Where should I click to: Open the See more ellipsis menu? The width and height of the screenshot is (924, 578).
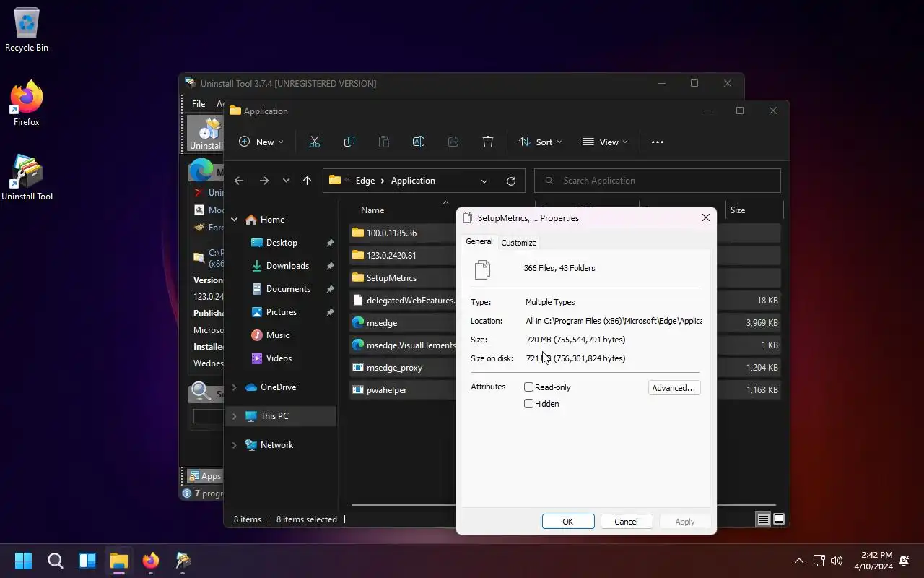658,142
